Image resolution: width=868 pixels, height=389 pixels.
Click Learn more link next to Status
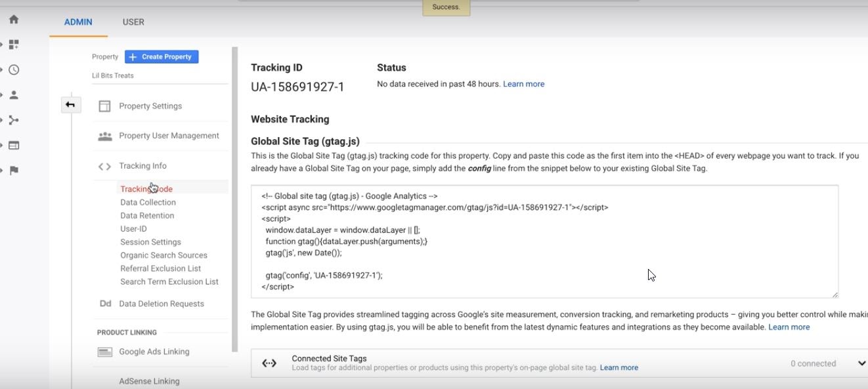click(x=523, y=84)
